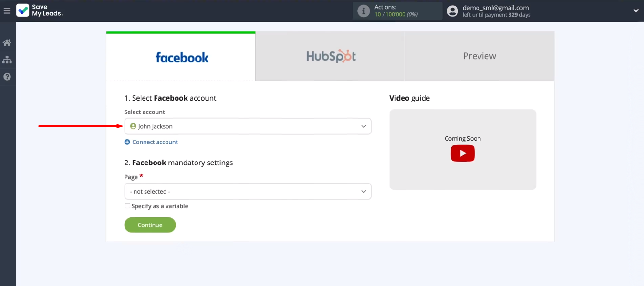
Task: Switch to the Facebook tab
Action: 181,56
